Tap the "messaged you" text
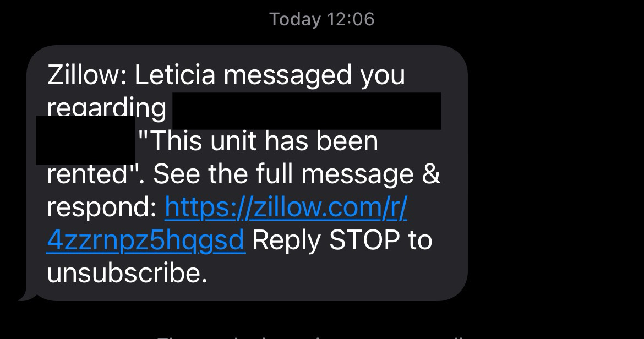This screenshot has width=644, height=339. 314,75
